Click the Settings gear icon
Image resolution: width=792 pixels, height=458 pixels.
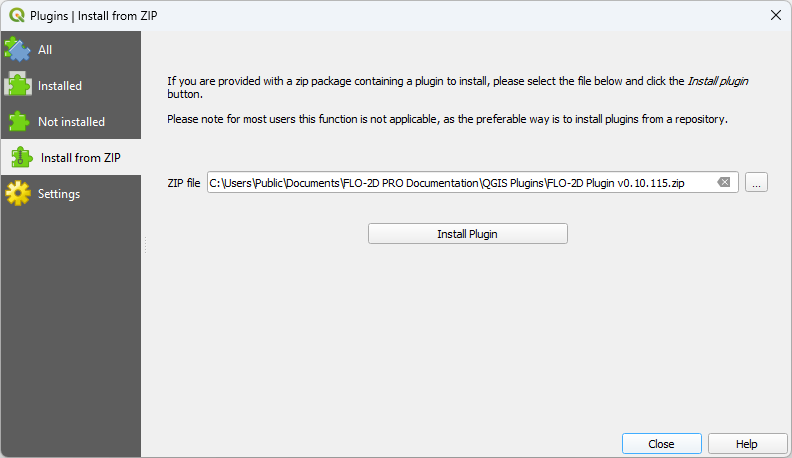(18, 194)
